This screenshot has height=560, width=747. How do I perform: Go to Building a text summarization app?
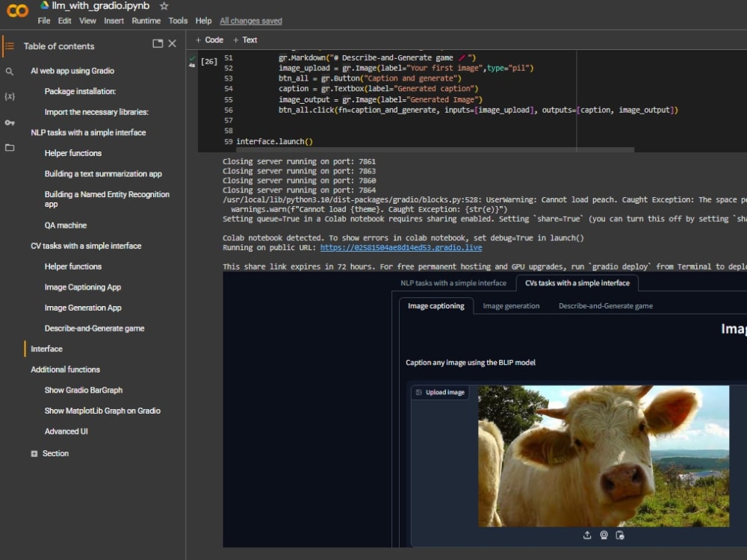(103, 174)
